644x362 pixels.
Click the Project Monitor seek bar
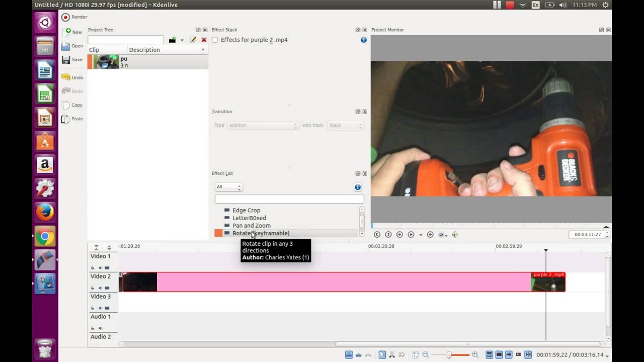[491, 226]
